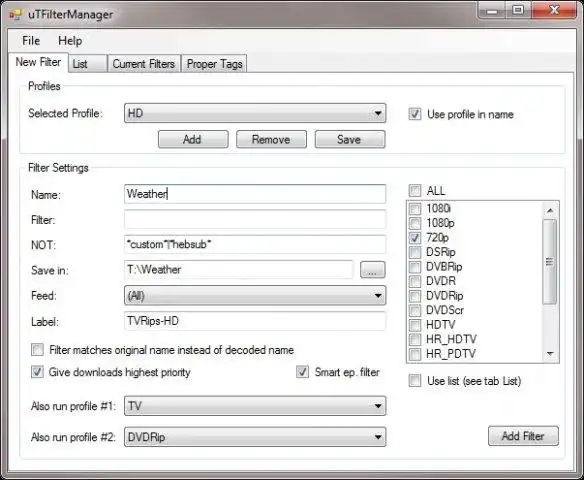Open the File menu

click(x=31, y=41)
